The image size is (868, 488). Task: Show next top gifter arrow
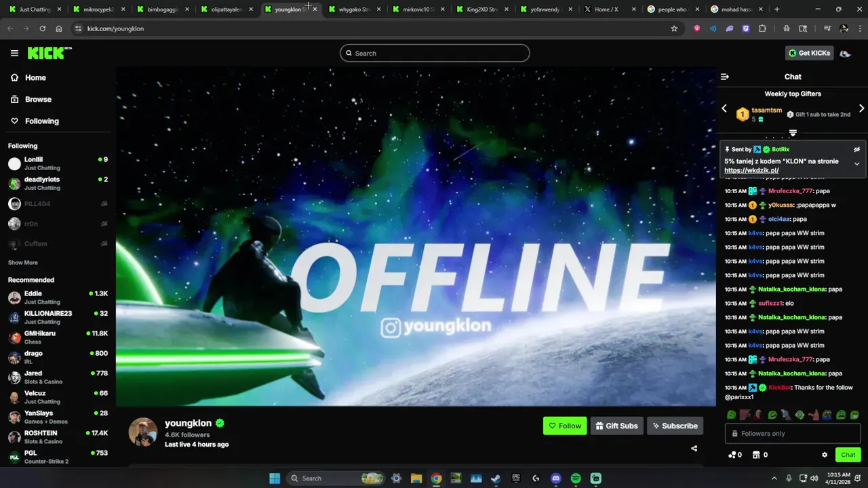pyautogui.click(x=861, y=108)
